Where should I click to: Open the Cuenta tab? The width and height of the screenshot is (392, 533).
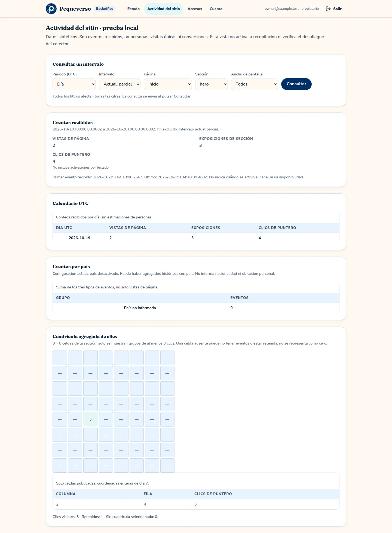click(216, 9)
